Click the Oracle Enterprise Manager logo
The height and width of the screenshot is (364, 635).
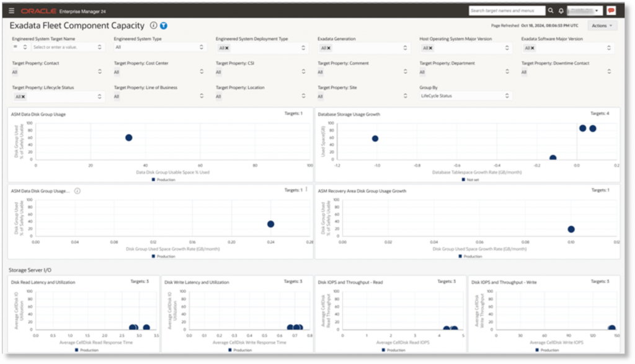click(x=63, y=11)
